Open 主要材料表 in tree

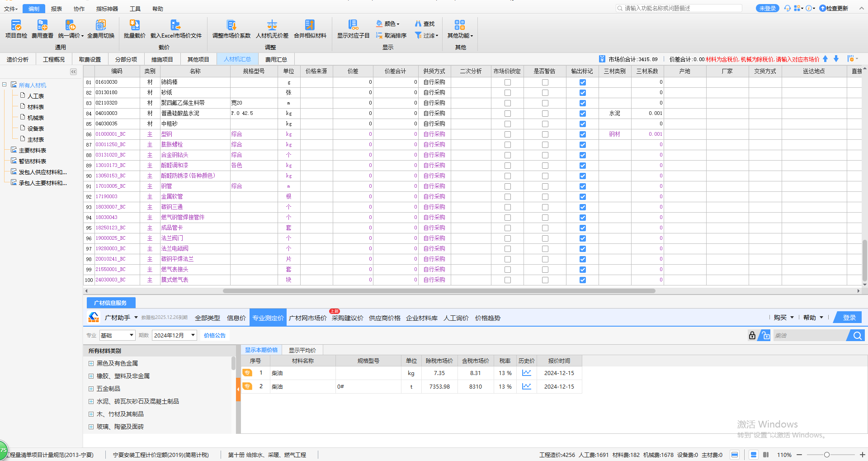pos(33,150)
